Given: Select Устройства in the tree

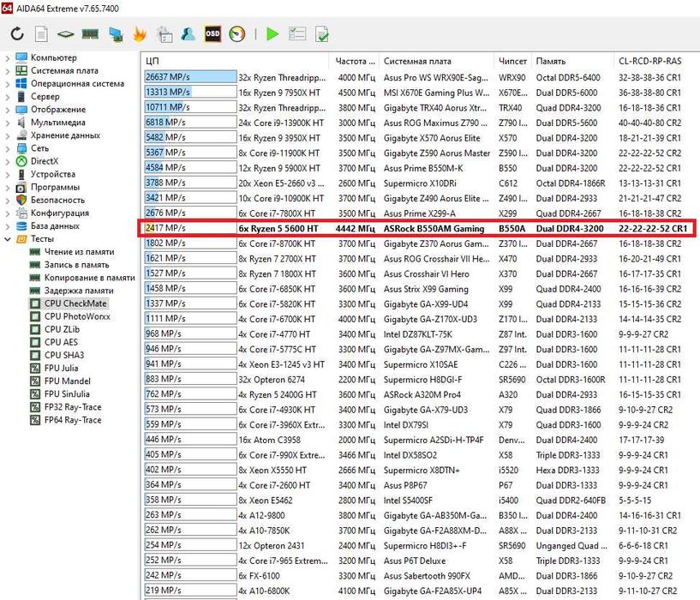Looking at the screenshot, I should (52, 174).
